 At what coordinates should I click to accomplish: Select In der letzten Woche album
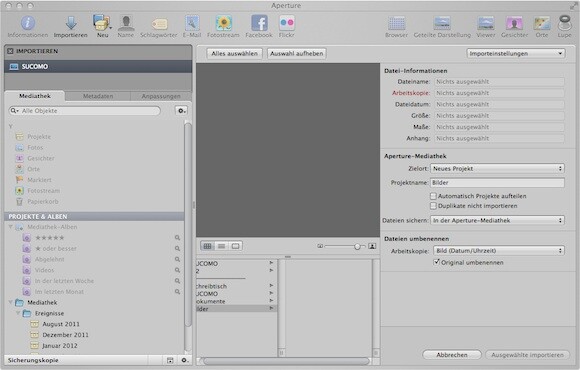(64, 281)
